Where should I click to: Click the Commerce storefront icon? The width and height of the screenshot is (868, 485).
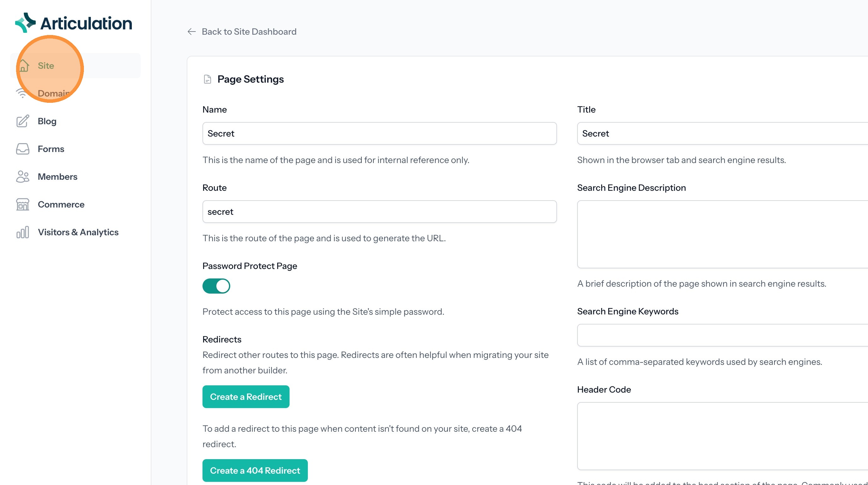click(x=23, y=204)
